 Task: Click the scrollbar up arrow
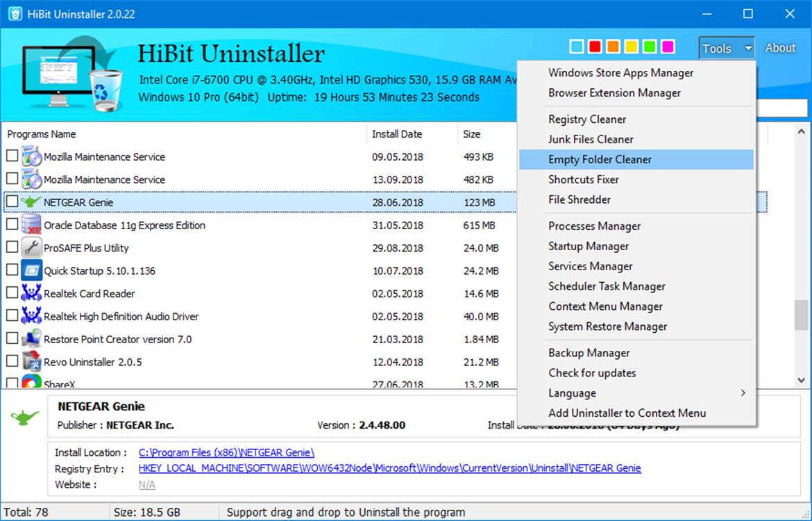(801, 132)
